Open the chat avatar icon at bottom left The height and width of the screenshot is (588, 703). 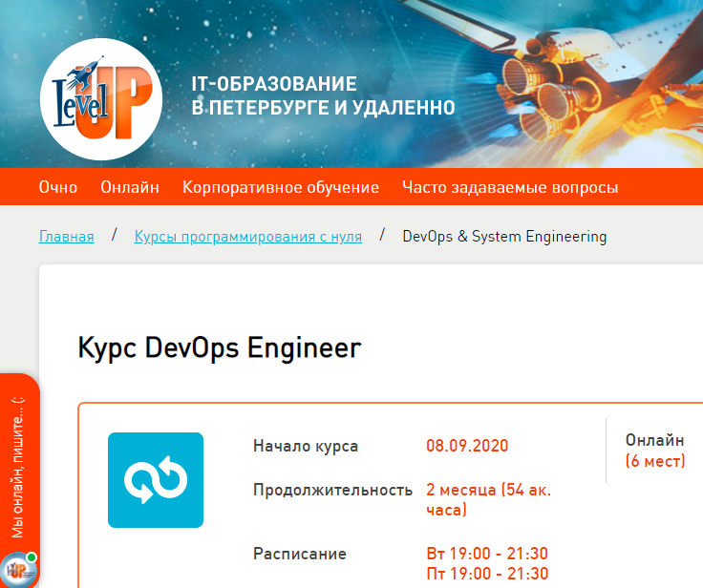tap(19, 569)
